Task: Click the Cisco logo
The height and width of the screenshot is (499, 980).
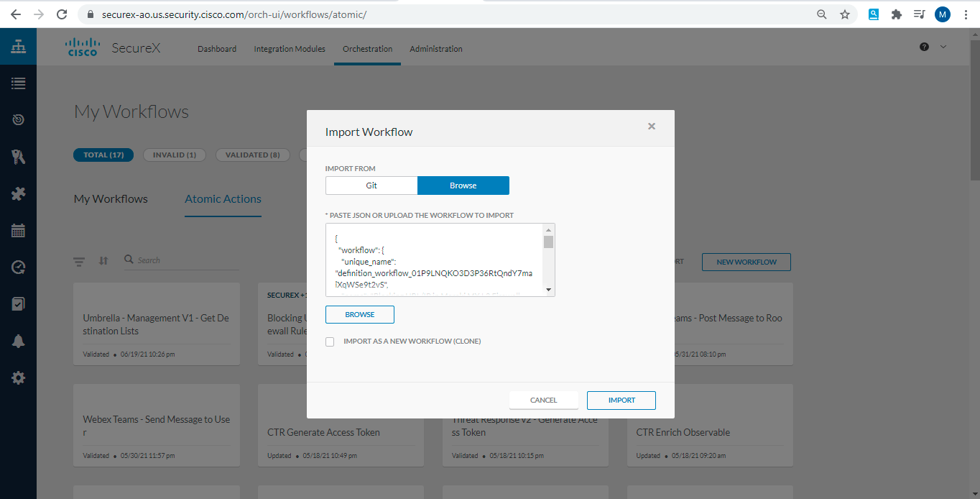Action: [81, 47]
